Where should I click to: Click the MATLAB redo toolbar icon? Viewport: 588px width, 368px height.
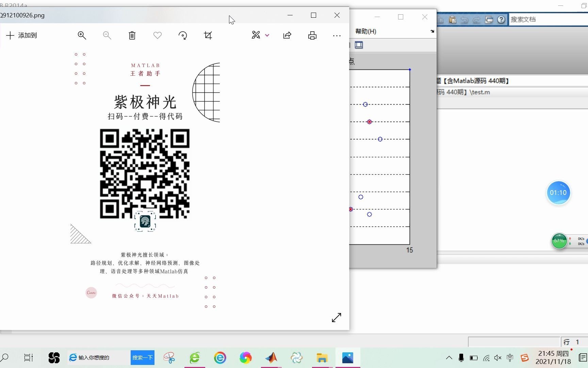click(476, 20)
